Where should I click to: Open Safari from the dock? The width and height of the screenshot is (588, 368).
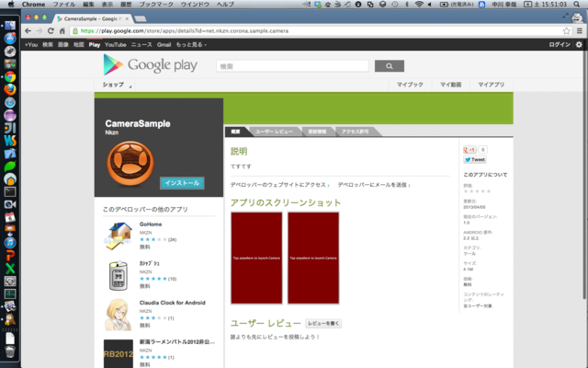point(10,102)
